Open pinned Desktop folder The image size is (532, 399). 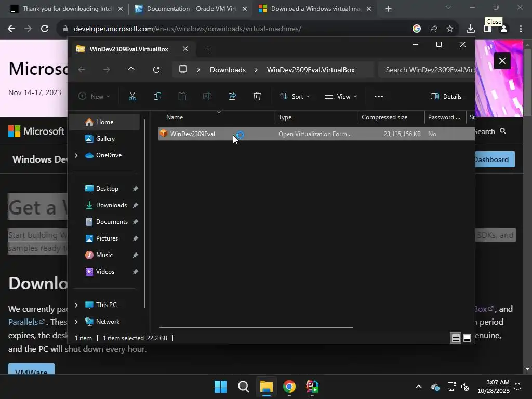107,189
